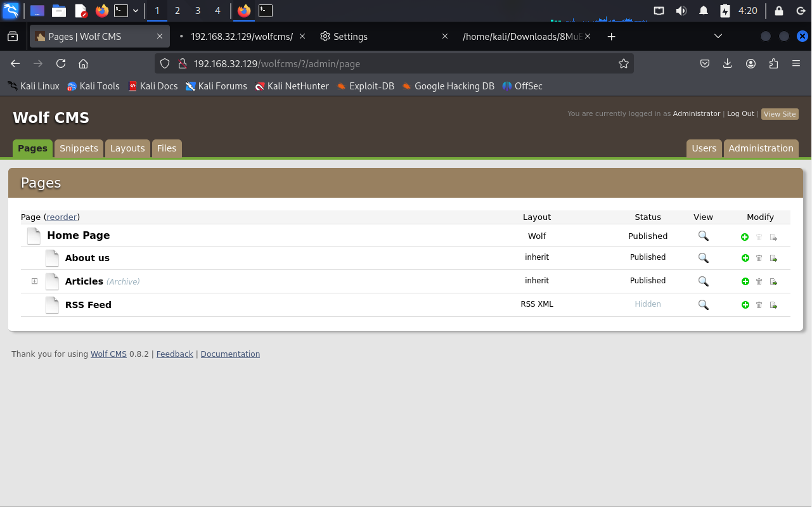Delete the RSS Feed page

tap(759, 305)
